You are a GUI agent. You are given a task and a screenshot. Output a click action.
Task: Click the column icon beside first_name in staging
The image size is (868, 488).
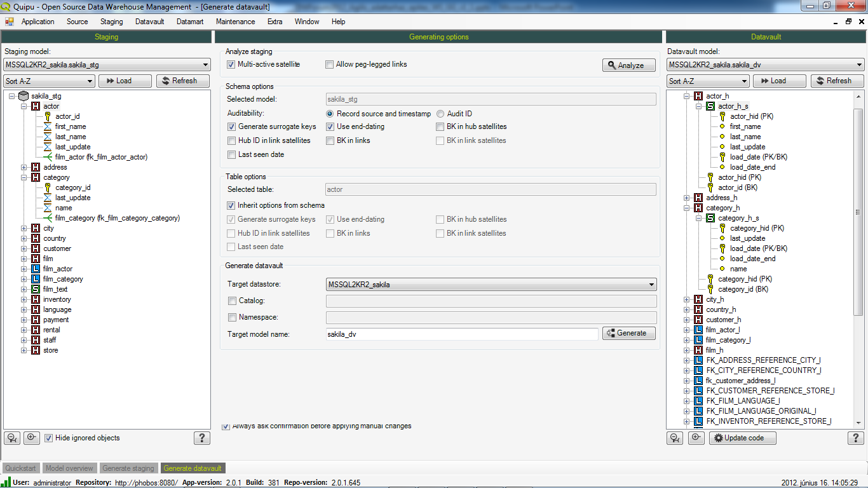click(x=48, y=126)
